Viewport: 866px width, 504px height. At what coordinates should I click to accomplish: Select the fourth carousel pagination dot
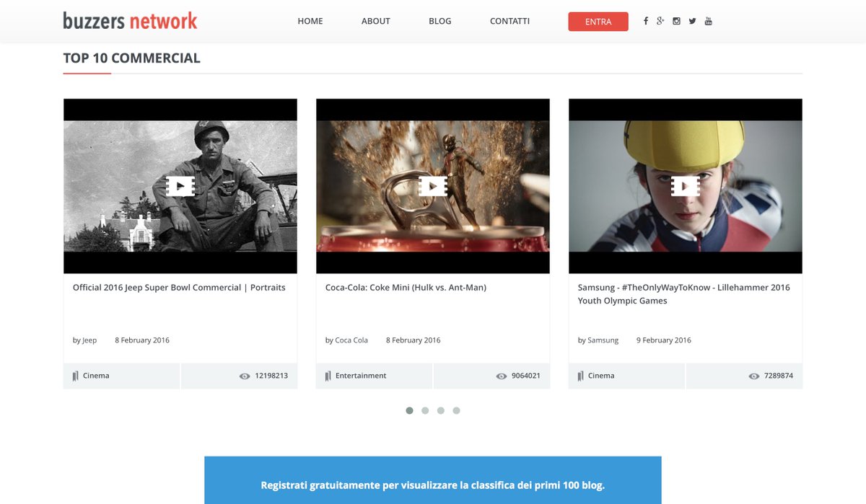pyautogui.click(x=456, y=410)
